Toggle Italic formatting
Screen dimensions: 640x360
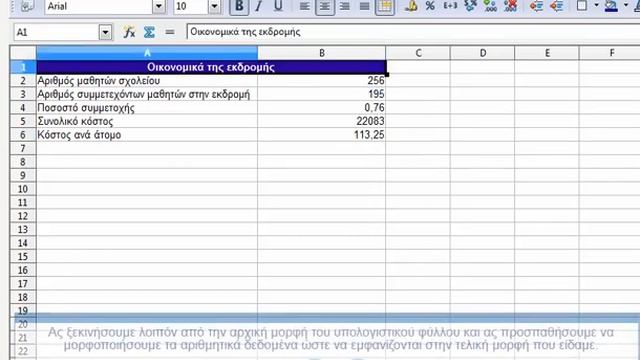click(x=259, y=6)
